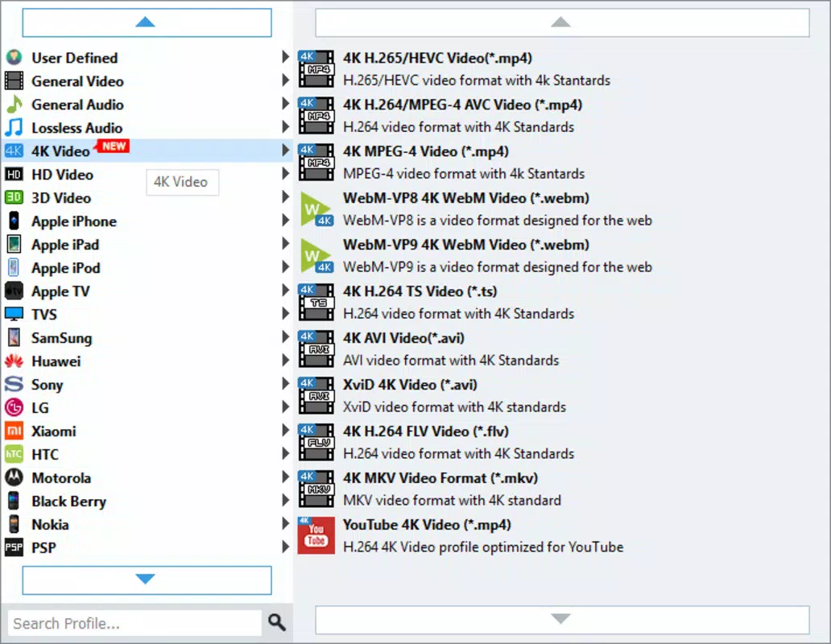Click the profile list down arrow button

click(x=562, y=619)
